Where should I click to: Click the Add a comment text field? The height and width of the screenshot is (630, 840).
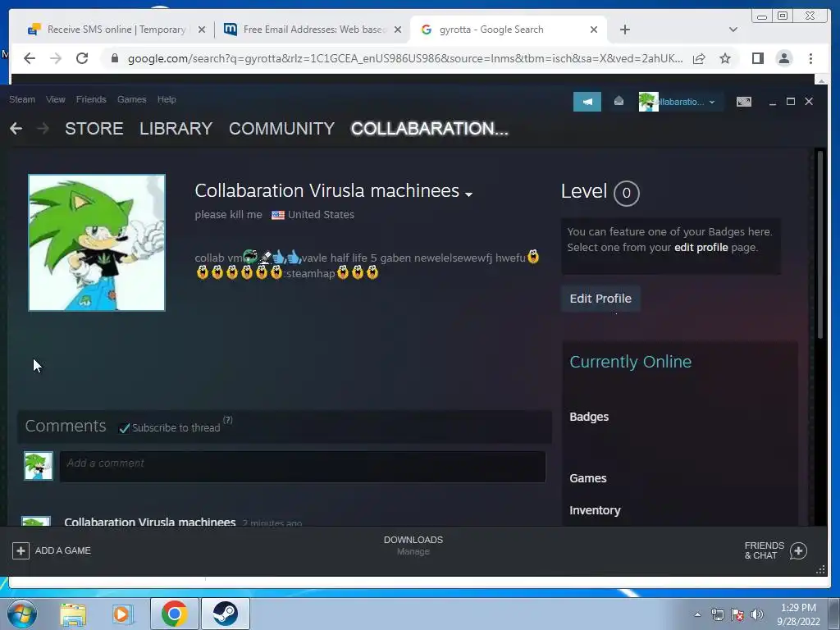[x=303, y=466]
